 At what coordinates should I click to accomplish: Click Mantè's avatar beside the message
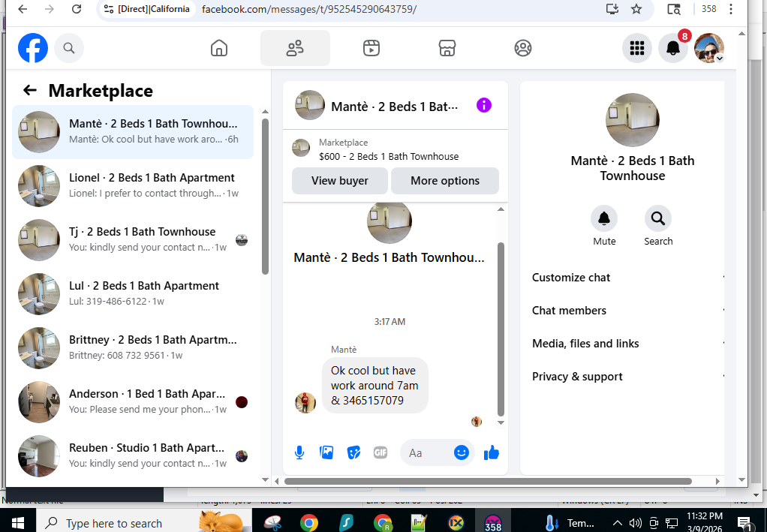[x=305, y=403]
